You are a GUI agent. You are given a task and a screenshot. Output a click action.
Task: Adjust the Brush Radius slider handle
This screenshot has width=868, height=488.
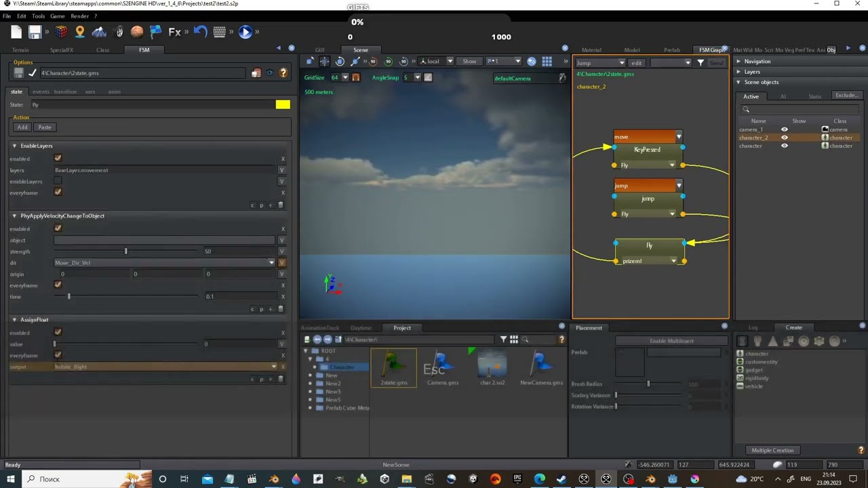[648, 384]
